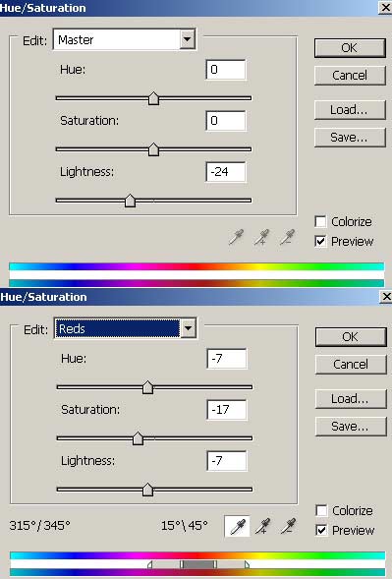Click Load... in the Reds dialog
This screenshot has height=579, width=392.
351,398
